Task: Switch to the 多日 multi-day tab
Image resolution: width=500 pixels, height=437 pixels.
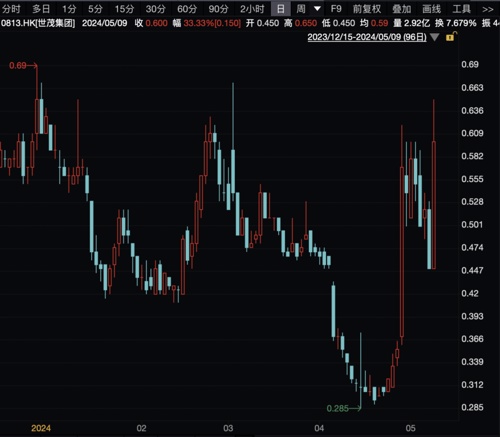Action: (x=41, y=9)
